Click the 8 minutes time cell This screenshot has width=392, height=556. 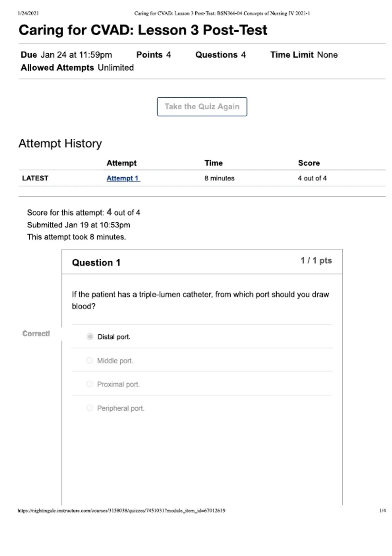(x=220, y=178)
